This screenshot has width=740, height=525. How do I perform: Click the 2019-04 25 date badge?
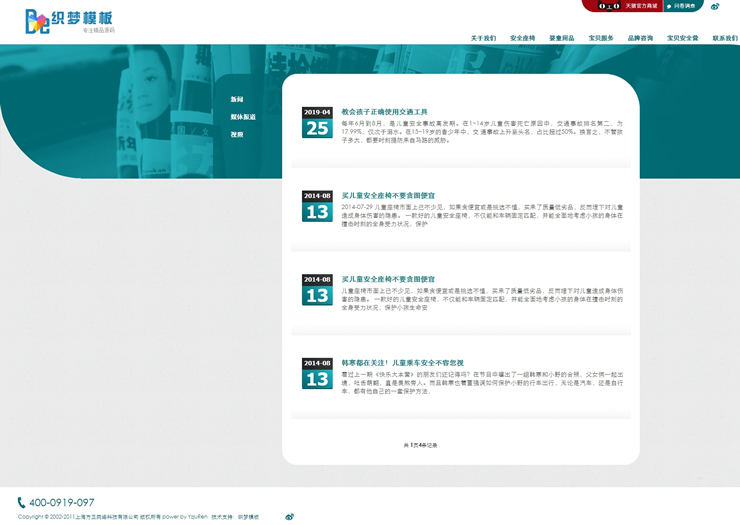click(317, 122)
